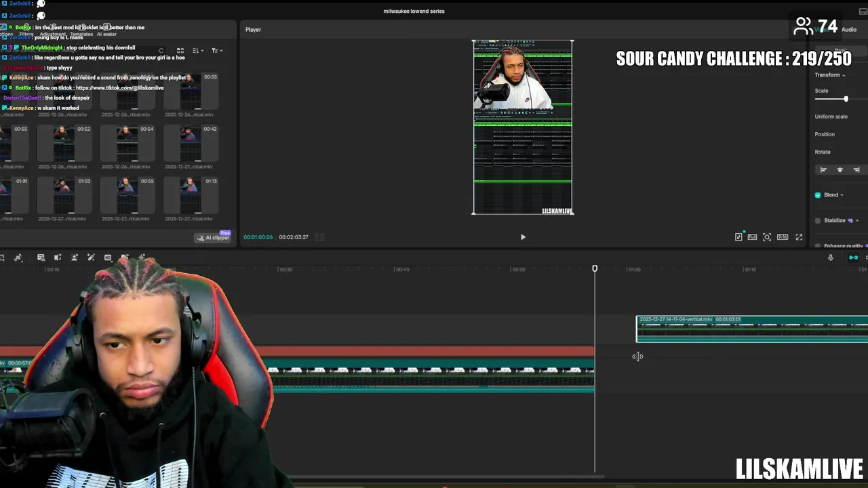This screenshot has width=868, height=488.
Task: Select the media thumbnail with 01:13 duration
Action: 191,195
